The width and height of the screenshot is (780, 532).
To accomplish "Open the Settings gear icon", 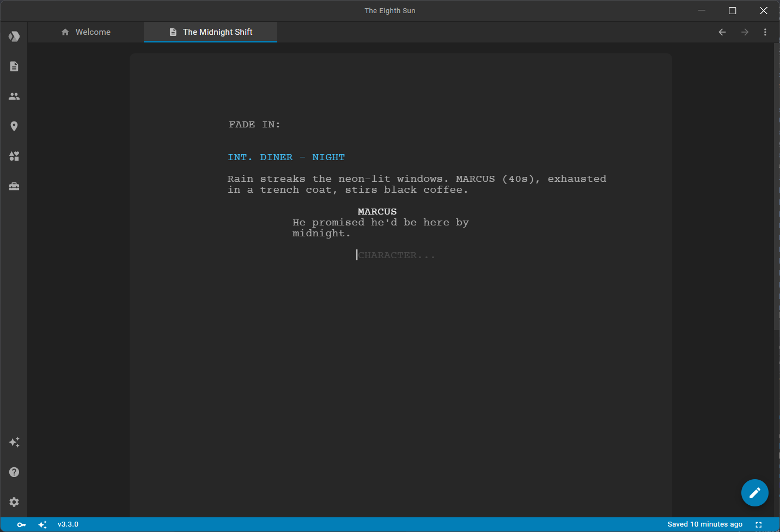I will (x=14, y=502).
